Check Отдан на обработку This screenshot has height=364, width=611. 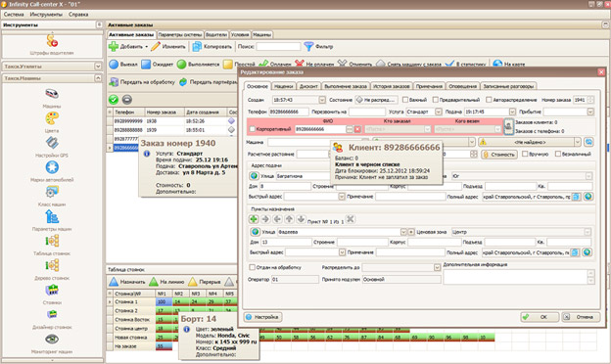pyautogui.click(x=252, y=267)
